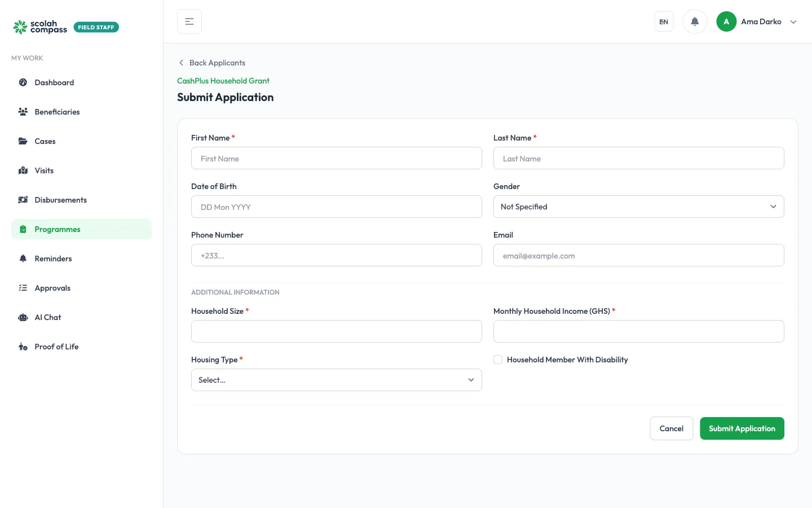Click the Submit Application page heading
Image resolution: width=812 pixels, height=508 pixels.
225,97
